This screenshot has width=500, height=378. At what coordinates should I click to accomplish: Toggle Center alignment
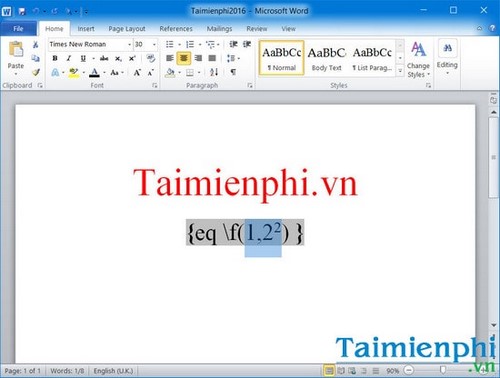pos(184,58)
